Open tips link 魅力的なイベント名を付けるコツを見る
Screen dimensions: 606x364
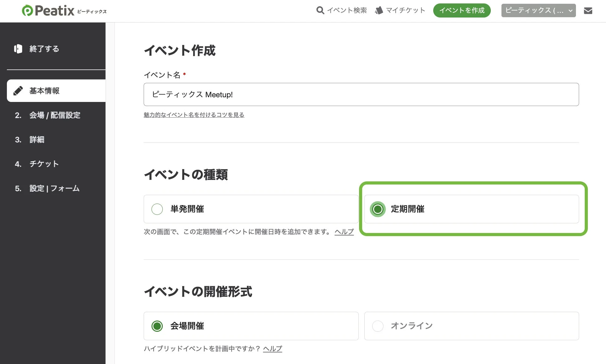click(194, 114)
